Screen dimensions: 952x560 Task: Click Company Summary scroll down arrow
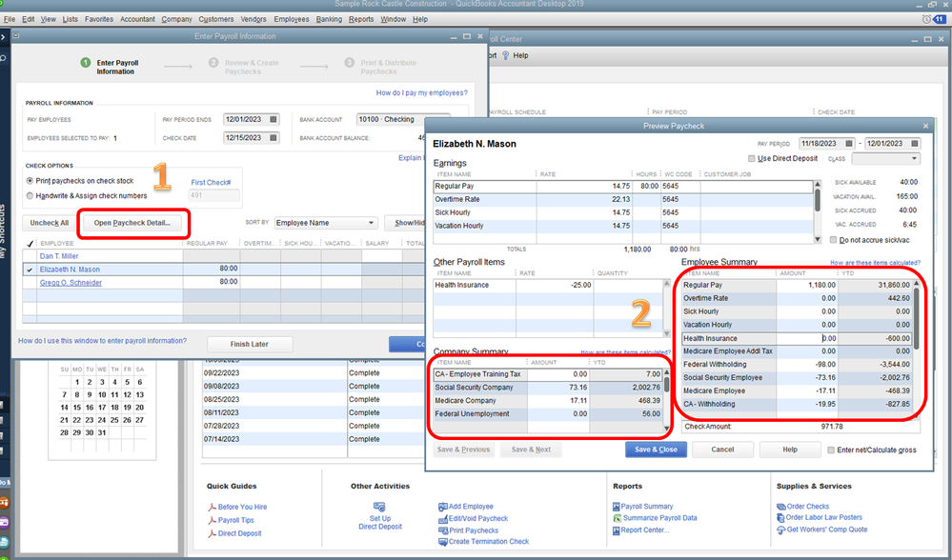(x=666, y=429)
